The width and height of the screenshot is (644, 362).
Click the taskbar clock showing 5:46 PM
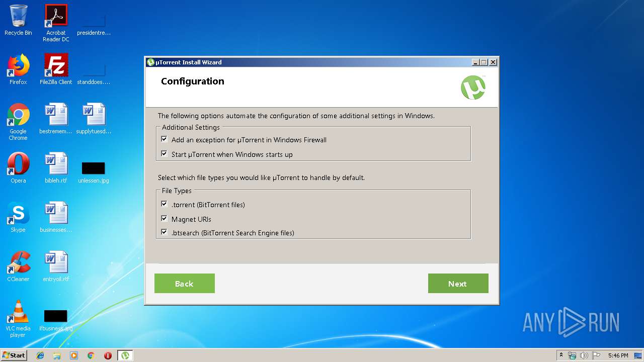pos(618,355)
